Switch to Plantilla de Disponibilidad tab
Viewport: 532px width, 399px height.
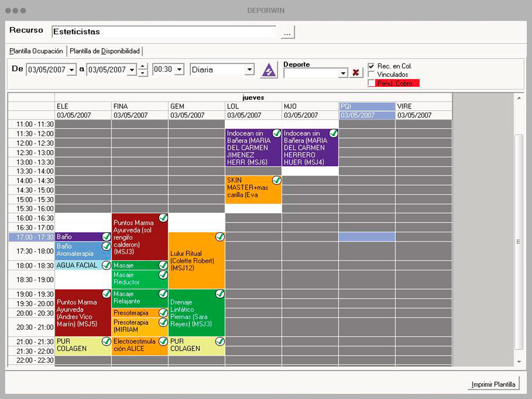[104, 51]
